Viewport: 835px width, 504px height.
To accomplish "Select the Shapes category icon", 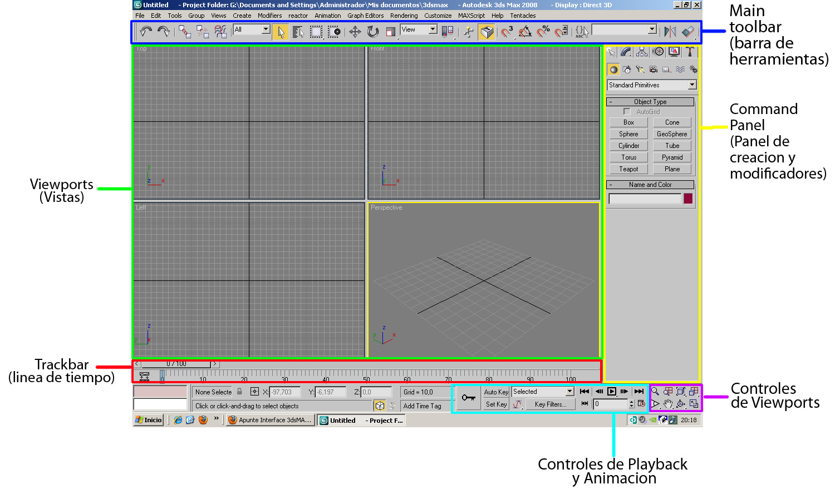I will [x=627, y=70].
